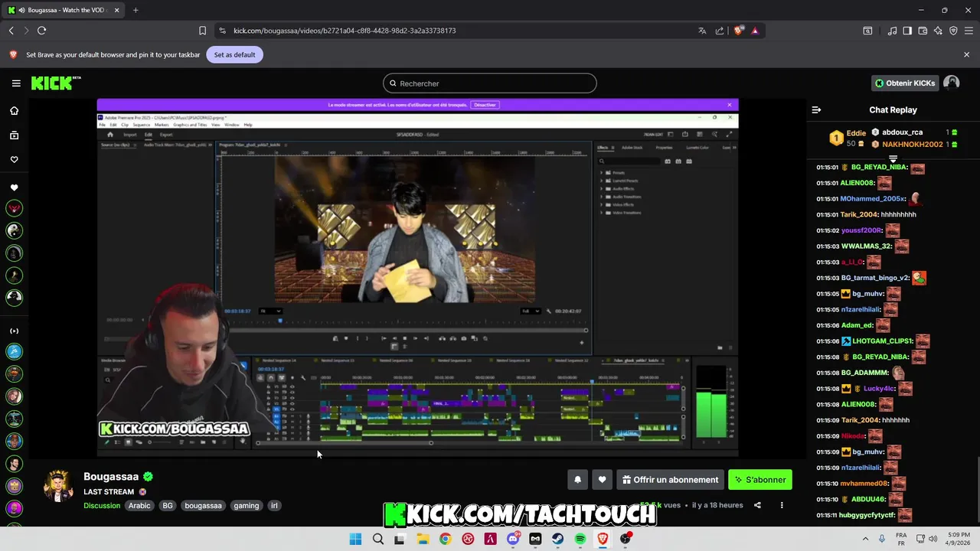Open the Brave main menu
The height and width of the screenshot is (551, 980).
(x=969, y=31)
